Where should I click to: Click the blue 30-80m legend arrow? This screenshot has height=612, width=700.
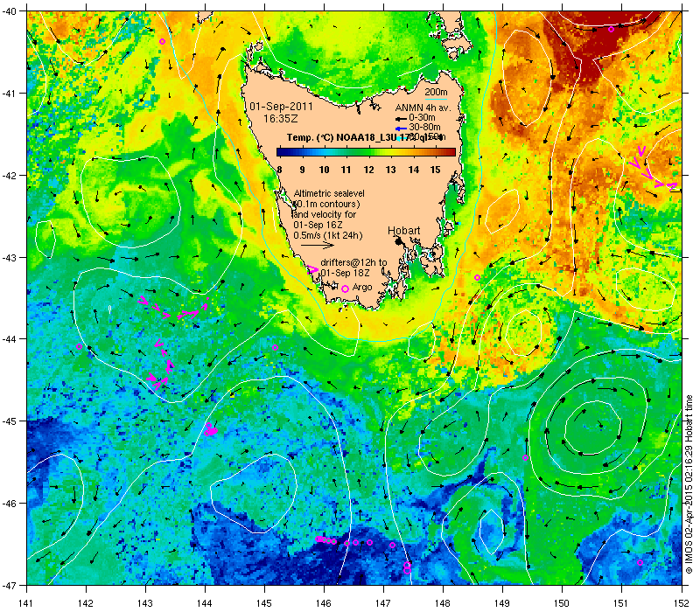pyautogui.click(x=401, y=129)
